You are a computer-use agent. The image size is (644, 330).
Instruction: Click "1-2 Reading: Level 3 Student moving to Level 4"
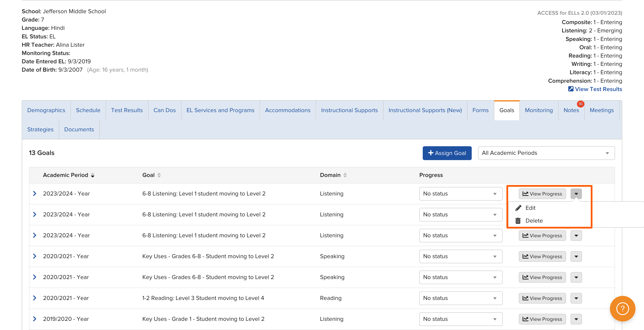(203, 298)
